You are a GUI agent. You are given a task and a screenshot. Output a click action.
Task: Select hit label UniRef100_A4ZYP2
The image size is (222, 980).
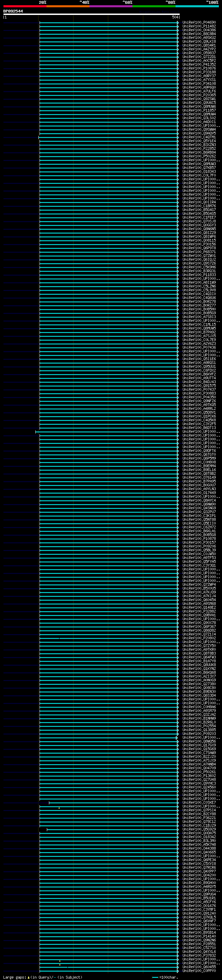pyautogui.click(x=199, y=49)
